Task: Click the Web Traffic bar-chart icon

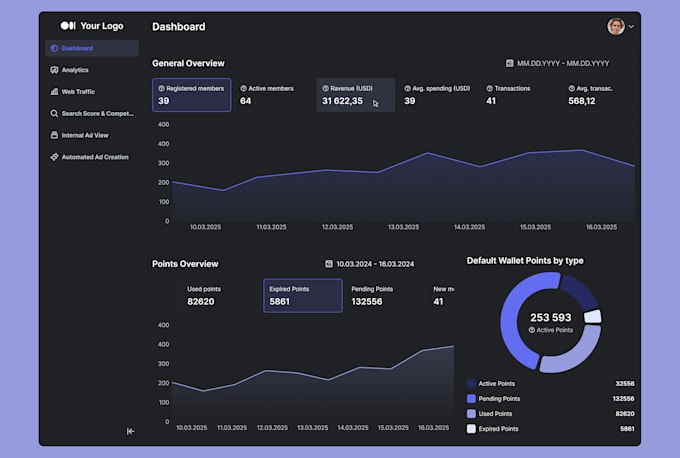Action: click(x=54, y=92)
